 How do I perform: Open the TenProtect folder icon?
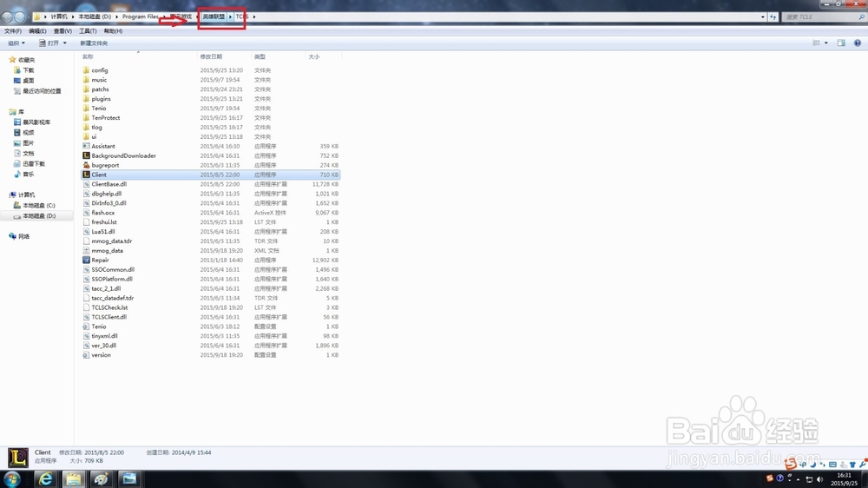point(86,117)
